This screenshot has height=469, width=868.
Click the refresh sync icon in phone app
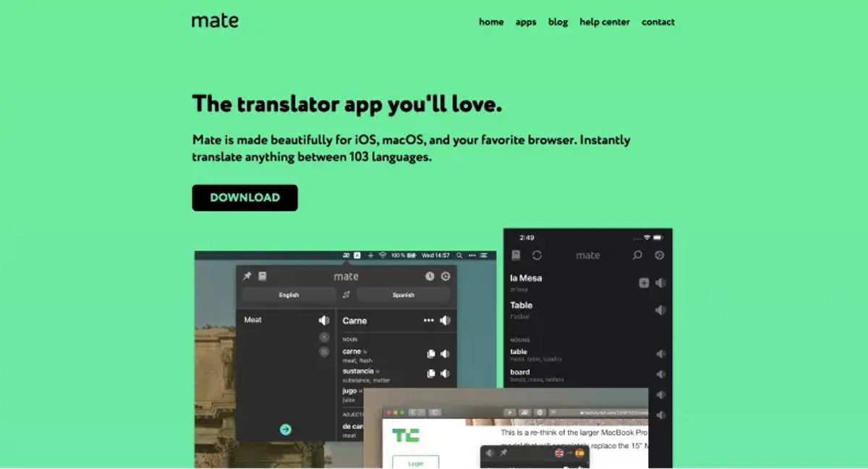(537, 255)
